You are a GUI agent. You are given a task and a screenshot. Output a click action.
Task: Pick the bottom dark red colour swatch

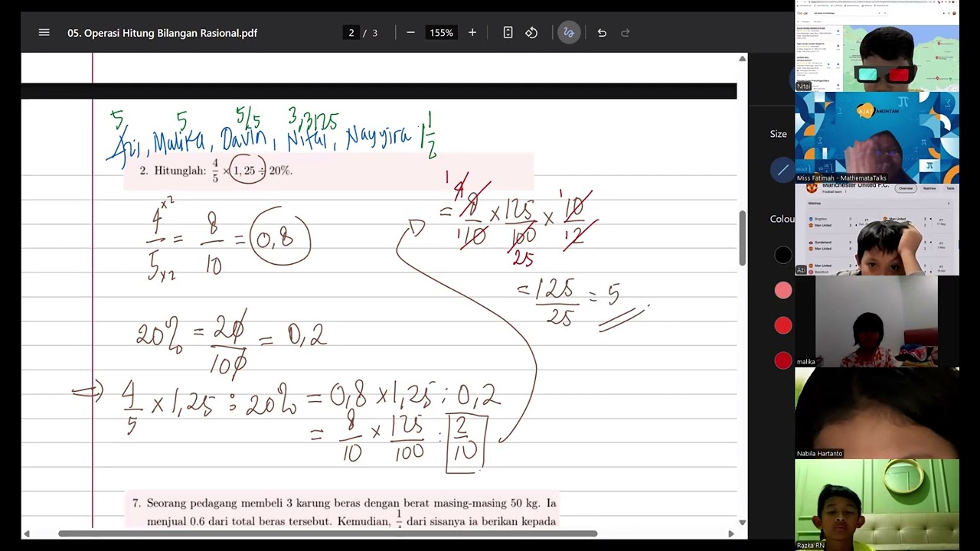[782, 360]
